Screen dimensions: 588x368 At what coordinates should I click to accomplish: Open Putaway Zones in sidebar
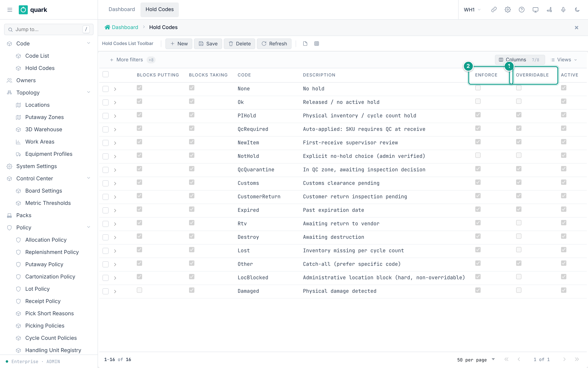point(45,117)
